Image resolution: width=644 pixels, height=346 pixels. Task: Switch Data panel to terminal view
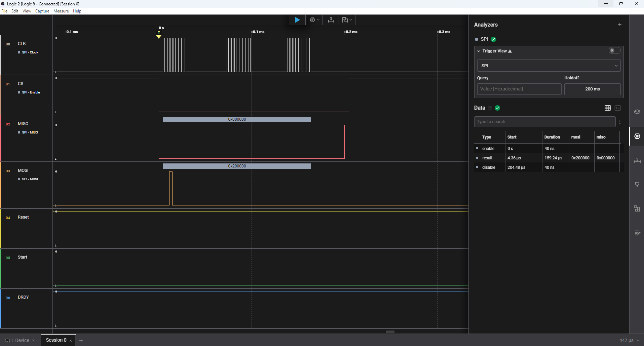pos(618,108)
